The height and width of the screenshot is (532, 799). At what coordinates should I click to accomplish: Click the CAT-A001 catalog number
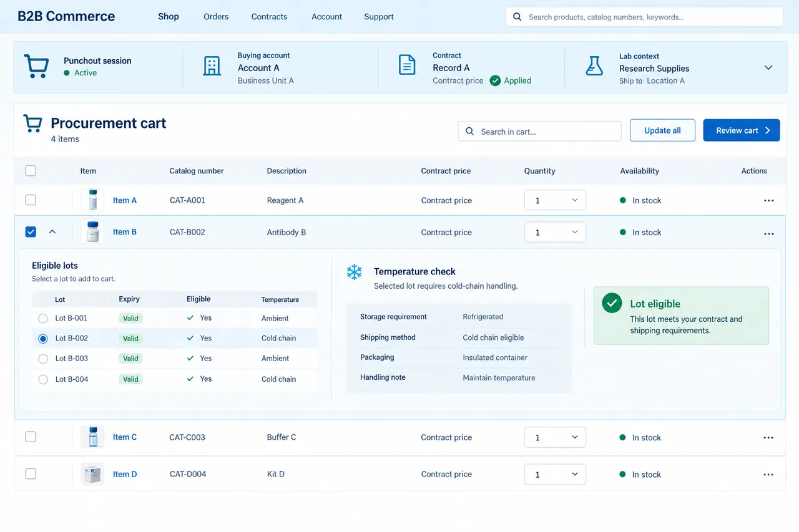tap(187, 200)
